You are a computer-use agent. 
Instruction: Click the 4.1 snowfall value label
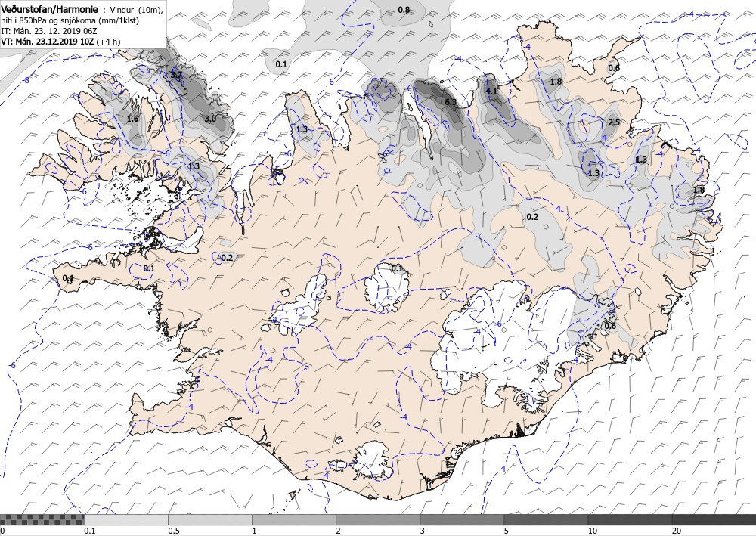(x=491, y=91)
